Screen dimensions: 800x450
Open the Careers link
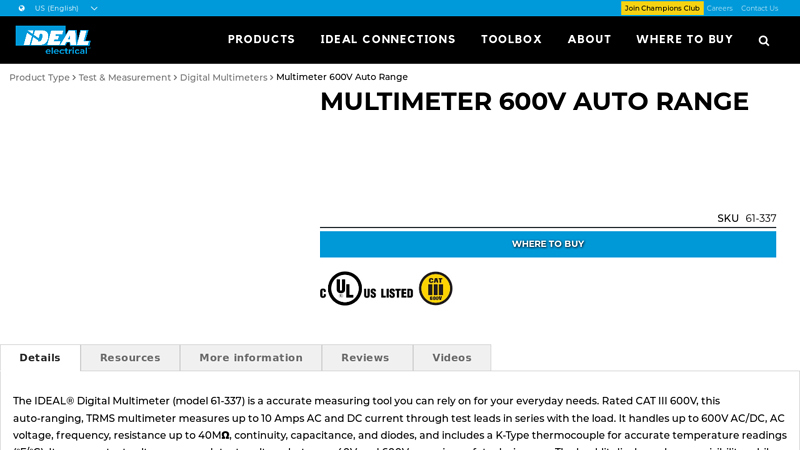tap(719, 8)
